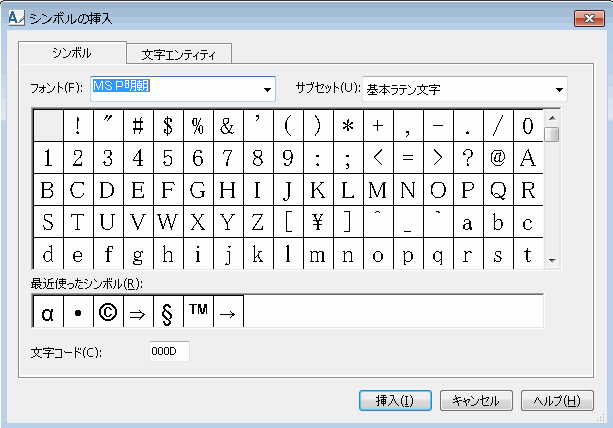Select uppercase M in grid
The image size is (613, 428).
378,190
